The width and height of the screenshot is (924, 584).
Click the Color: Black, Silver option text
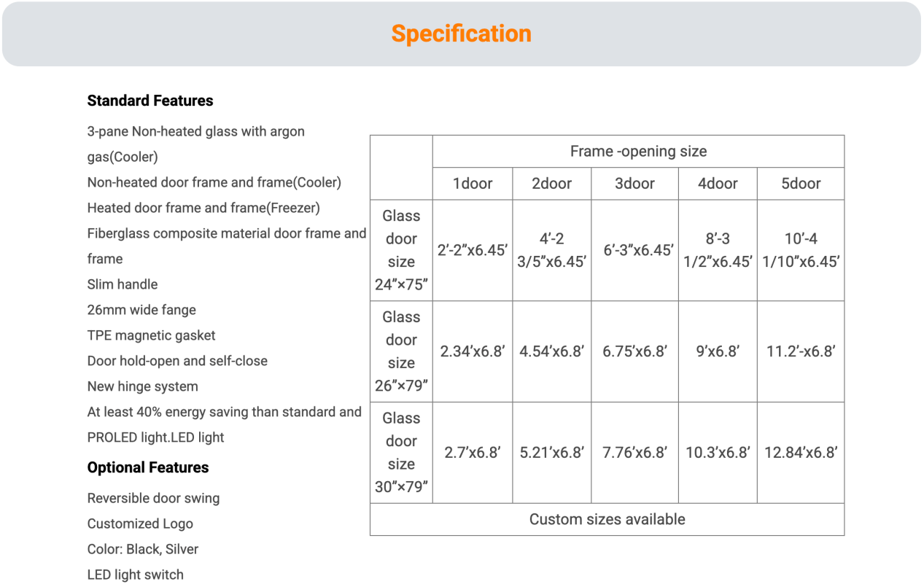point(143,549)
